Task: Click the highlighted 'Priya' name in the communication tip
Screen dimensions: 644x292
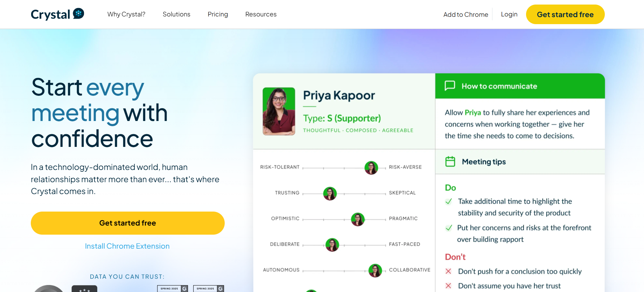Action: [472, 113]
